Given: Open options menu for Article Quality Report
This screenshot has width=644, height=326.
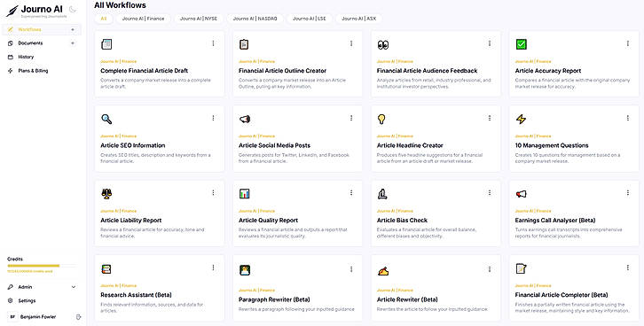Looking at the screenshot, I should (x=351, y=193).
